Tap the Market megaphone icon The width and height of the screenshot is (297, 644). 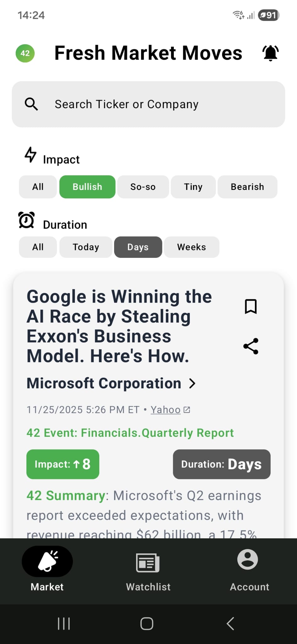[x=47, y=562]
